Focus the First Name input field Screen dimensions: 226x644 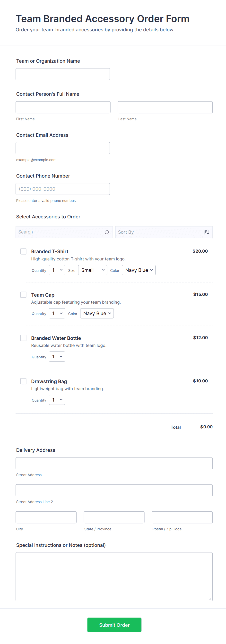click(63, 107)
